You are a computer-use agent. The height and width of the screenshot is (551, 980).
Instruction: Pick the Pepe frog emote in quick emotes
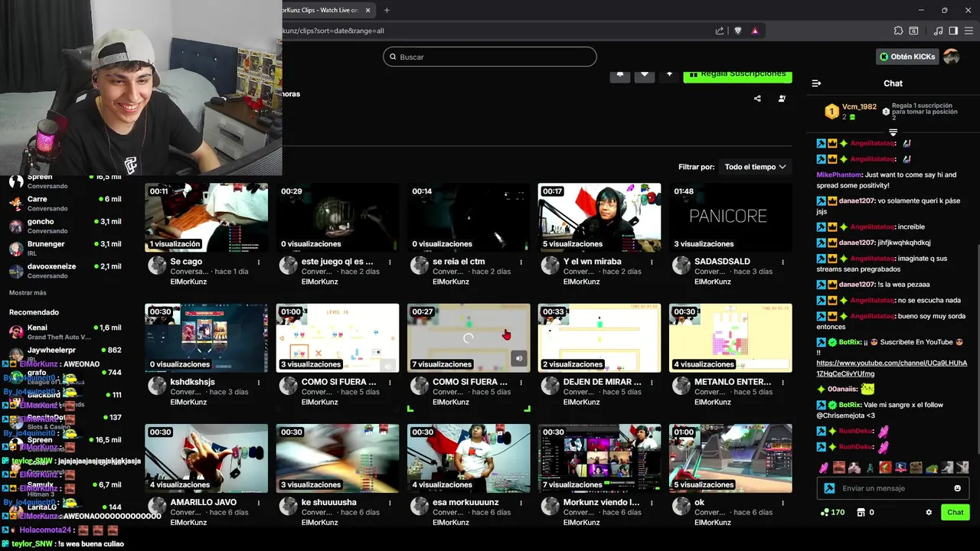(x=932, y=467)
